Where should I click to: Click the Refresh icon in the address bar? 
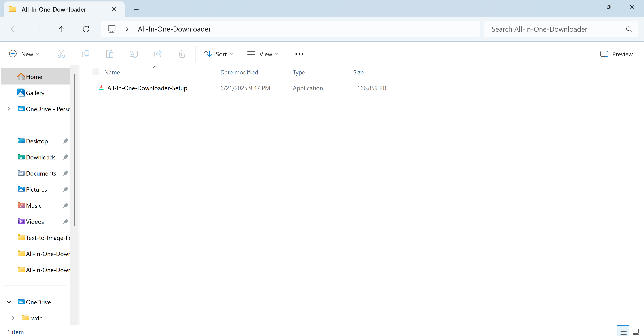[x=86, y=29]
